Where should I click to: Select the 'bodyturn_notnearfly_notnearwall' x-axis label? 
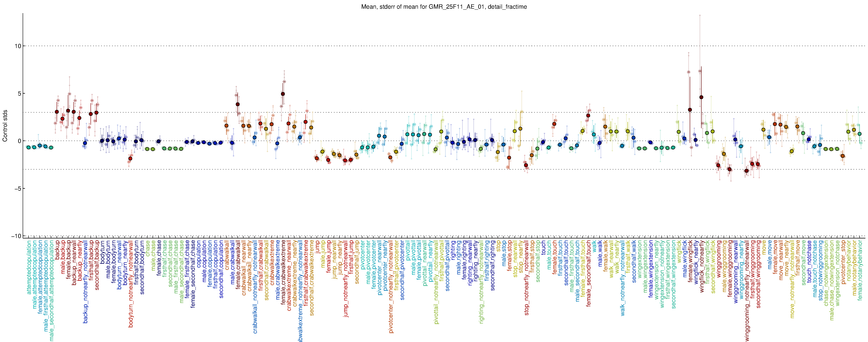[x=131, y=284]
